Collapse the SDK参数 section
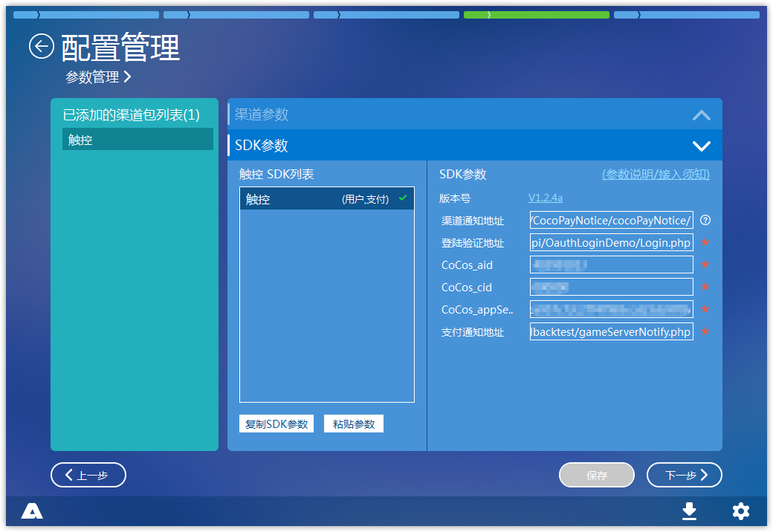Screen dimensions: 773x532 click(701, 146)
